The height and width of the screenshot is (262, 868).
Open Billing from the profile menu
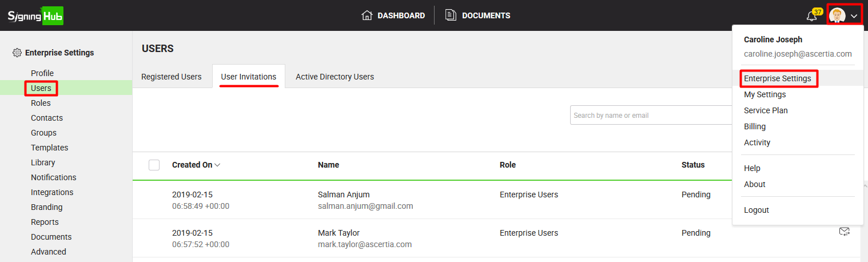[x=754, y=126]
